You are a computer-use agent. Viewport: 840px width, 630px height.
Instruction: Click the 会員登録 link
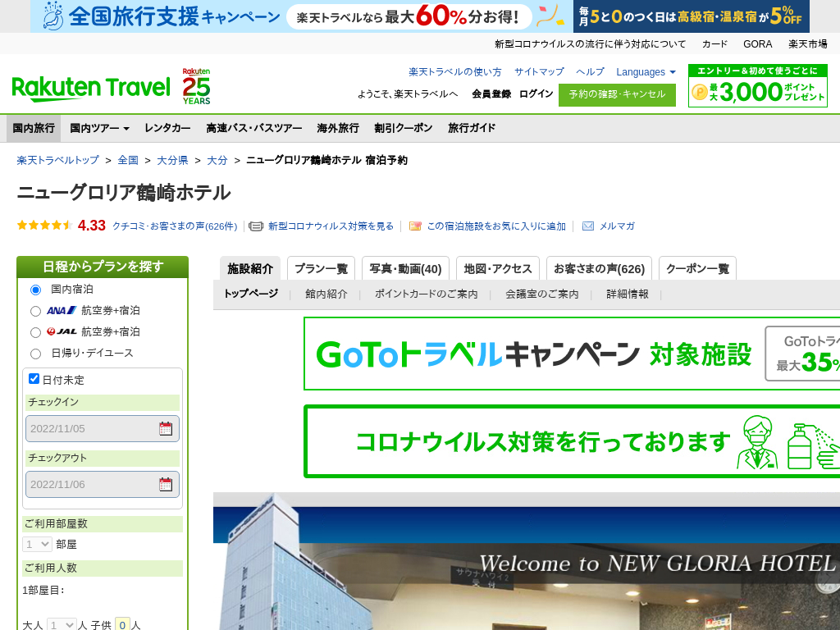point(491,94)
